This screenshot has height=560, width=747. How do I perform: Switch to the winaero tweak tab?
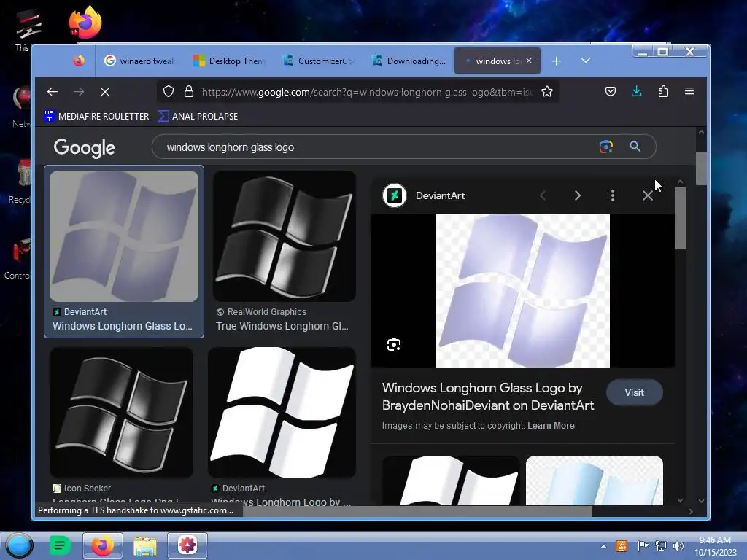tap(139, 61)
